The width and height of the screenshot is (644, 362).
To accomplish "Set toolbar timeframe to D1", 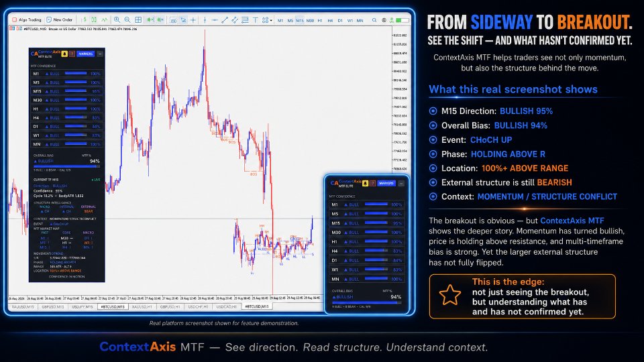I will pos(340,20).
